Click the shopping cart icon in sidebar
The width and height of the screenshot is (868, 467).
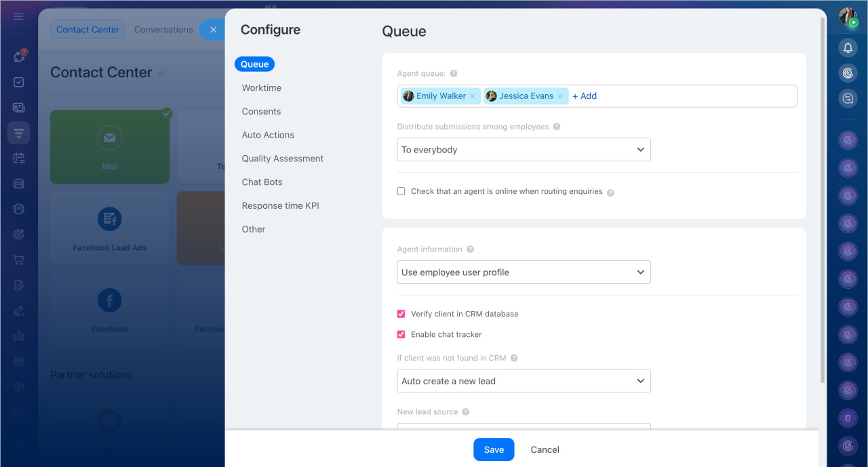pyautogui.click(x=19, y=260)
